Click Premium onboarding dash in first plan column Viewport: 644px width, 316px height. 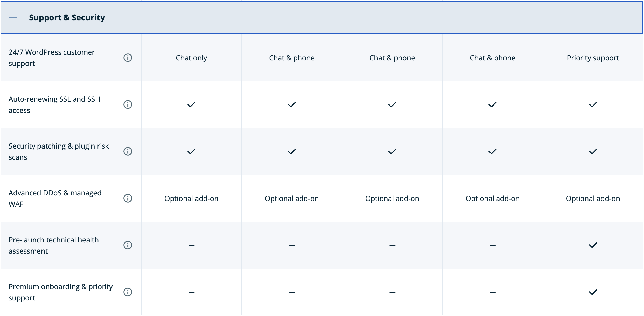(x=191, y=292)
